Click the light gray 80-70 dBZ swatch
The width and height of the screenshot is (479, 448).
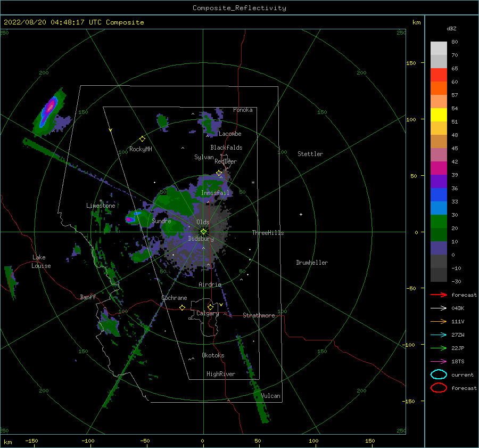click(x=439, y=48)
